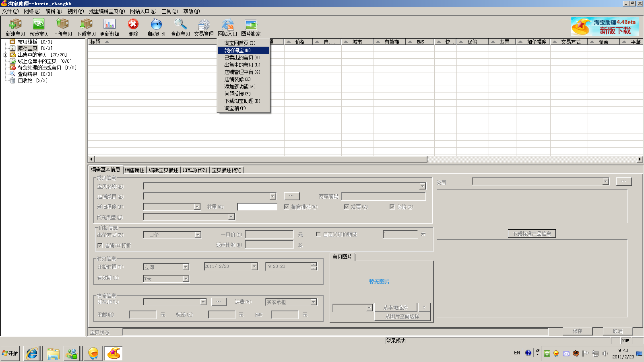Viewport: 644px width, 362px height.
Task: Choose 已卖出的宝贝 in the open menu
Action: coord(244,58)
